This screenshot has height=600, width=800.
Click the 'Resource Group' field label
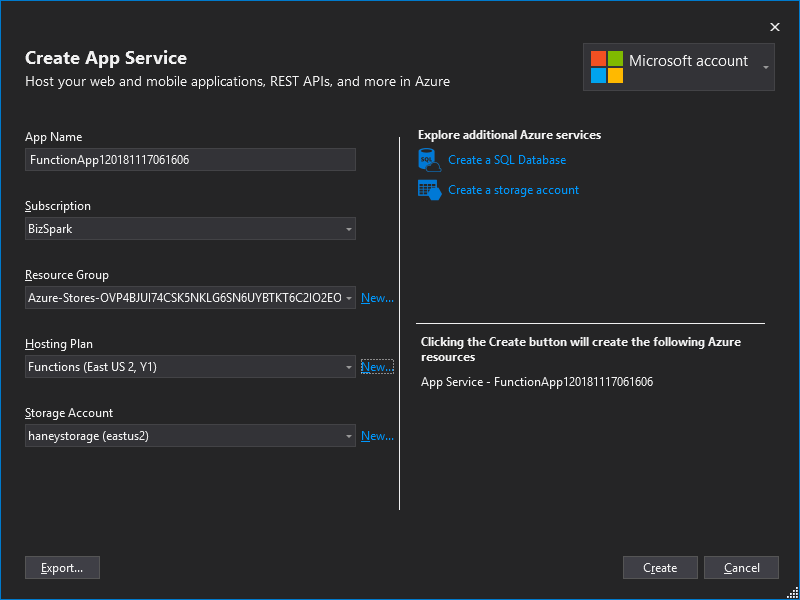tap(67, 275)
